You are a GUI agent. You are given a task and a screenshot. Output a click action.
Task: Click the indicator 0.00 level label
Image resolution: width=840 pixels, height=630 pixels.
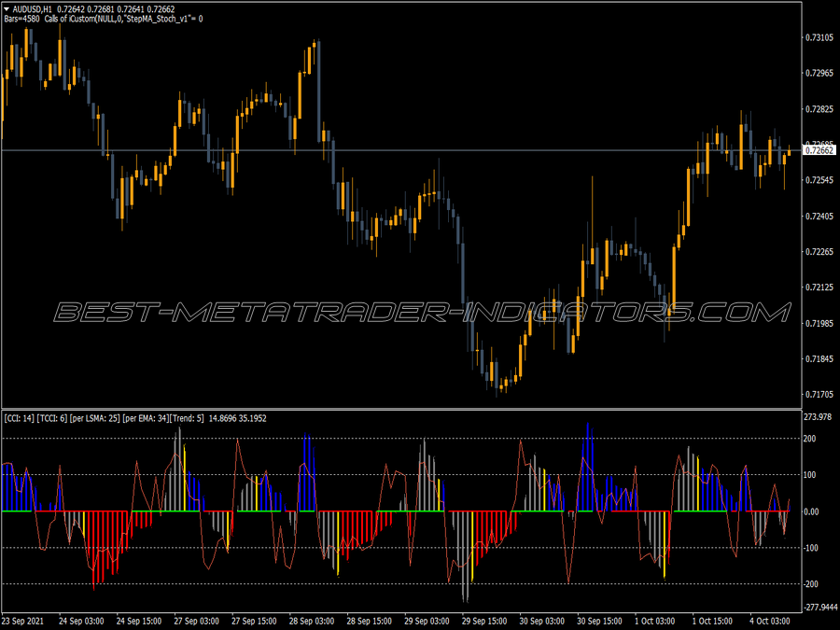(x=811, y=511)
